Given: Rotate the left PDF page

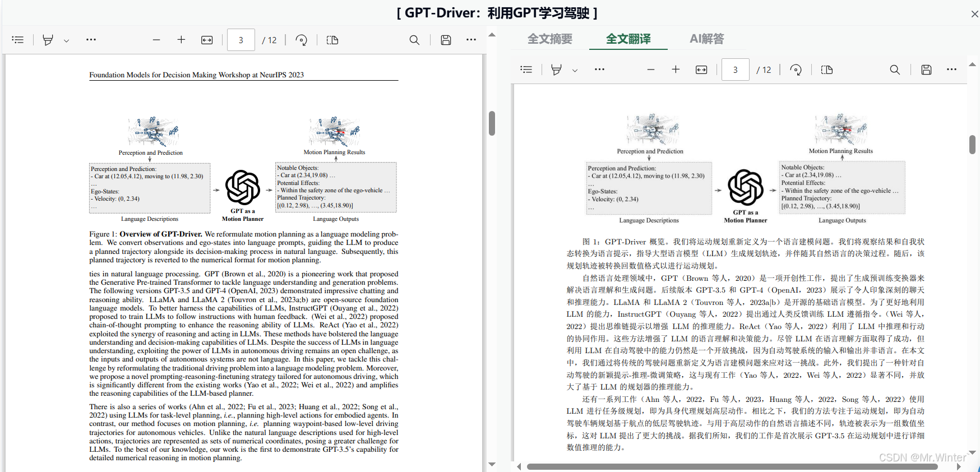Looking at the screenshot, I should click(302, 40).
